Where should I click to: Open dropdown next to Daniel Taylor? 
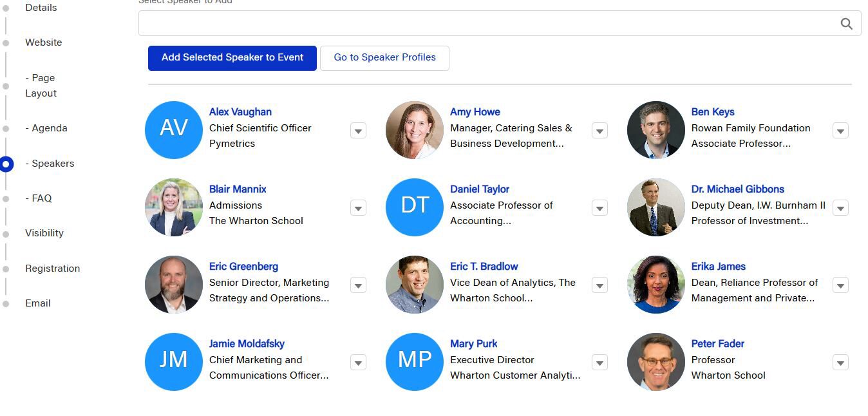point(599,208)
